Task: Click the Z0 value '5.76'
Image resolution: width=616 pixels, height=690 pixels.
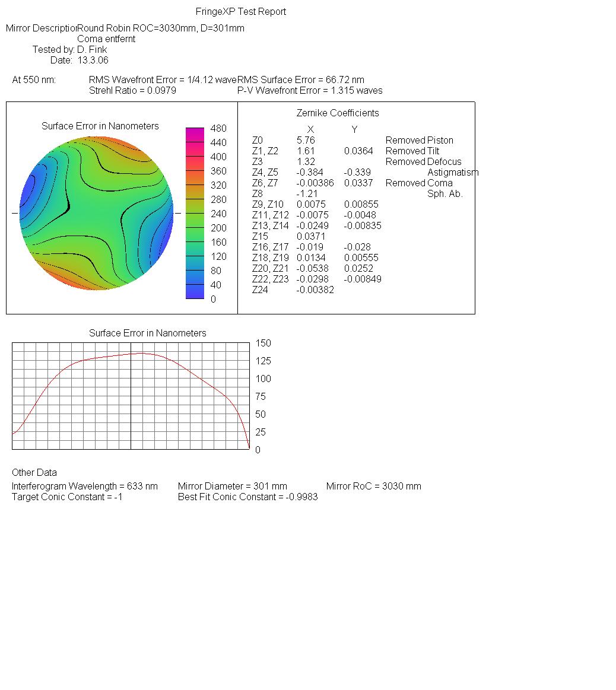Action: coord(306,141)
